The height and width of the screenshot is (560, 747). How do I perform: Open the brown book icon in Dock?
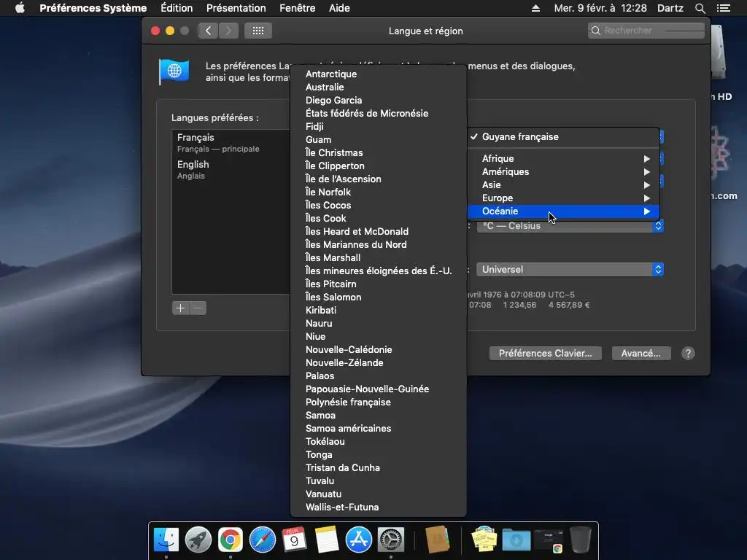[438, 540]
